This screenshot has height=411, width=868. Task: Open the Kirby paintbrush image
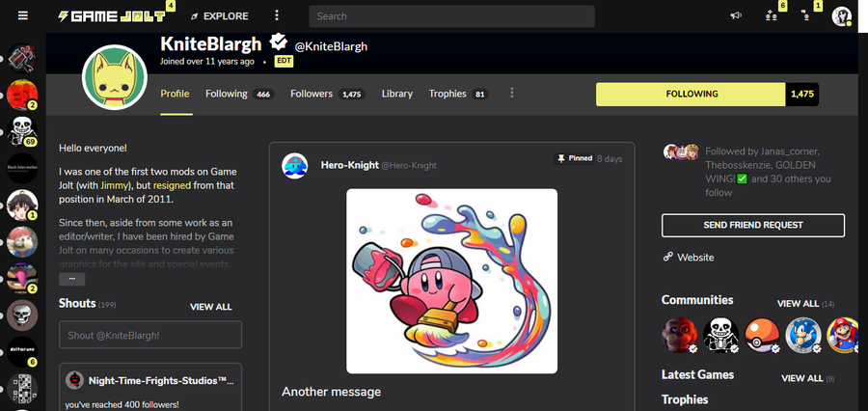[x=451, y=282]
